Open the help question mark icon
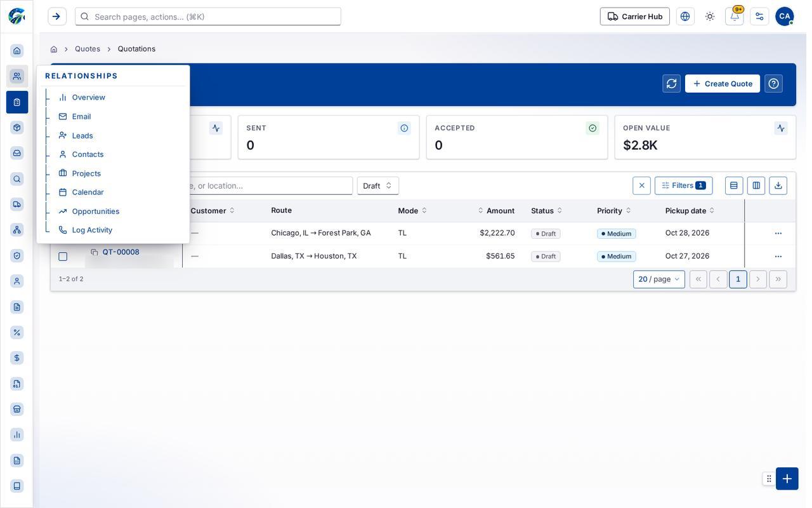This screenshot has height=508, width=812. (x=774, y=84)
